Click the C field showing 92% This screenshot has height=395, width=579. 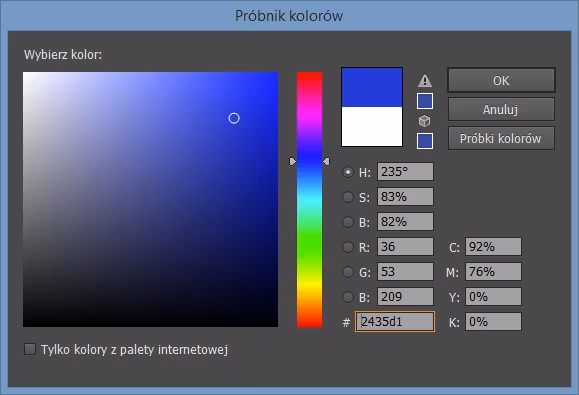(493, 247)
